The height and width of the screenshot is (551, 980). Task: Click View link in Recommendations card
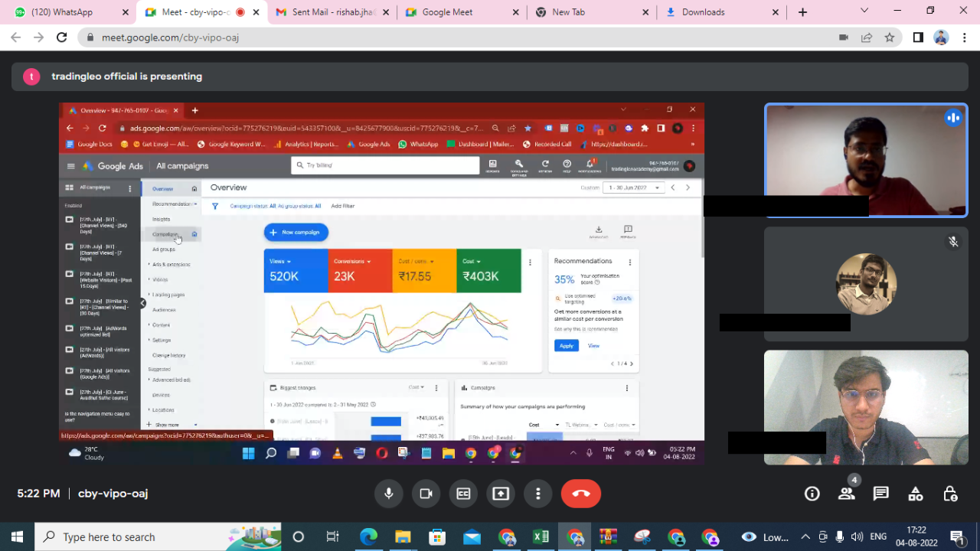pyautogui.click(x=593, y=346)
